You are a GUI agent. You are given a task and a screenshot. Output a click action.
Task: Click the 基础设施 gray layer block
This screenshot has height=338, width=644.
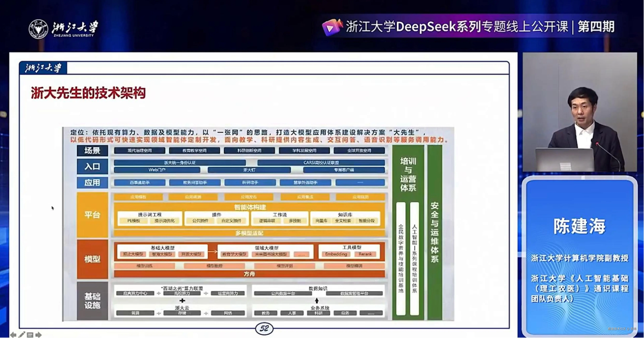(92, 301)
